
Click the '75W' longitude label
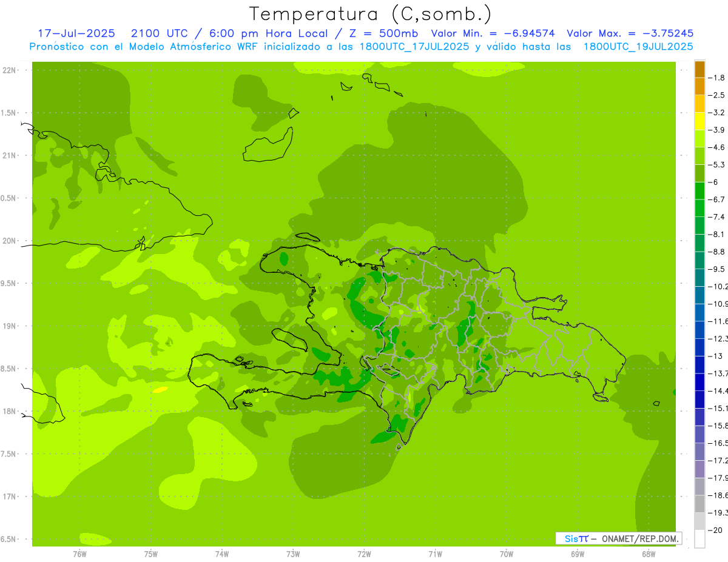tap(151, 554)
